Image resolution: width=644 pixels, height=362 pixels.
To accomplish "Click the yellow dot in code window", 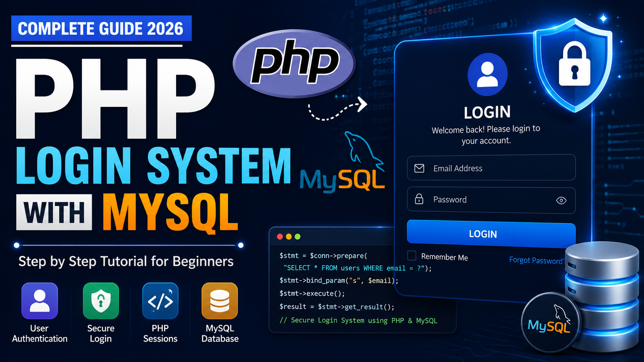I will 289,237.
